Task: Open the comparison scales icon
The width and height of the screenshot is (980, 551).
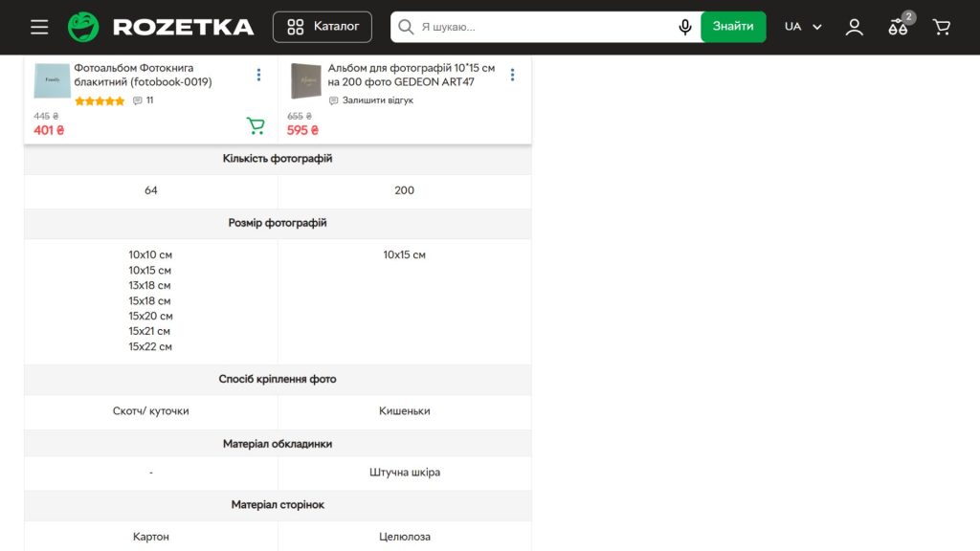Action: [898, 27]
